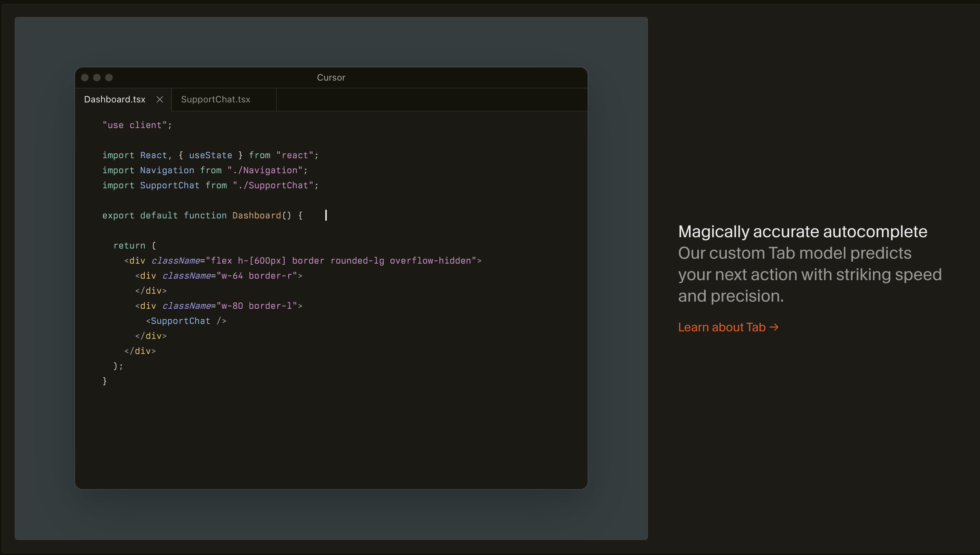Click the final closing curly brace
This screenshot has width=980, height=555.
pyautogui.click(x=104, y=381)
